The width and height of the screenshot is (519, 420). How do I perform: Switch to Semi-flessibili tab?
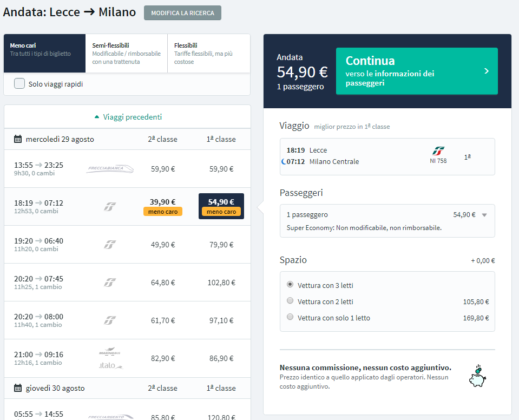point(127,53)
